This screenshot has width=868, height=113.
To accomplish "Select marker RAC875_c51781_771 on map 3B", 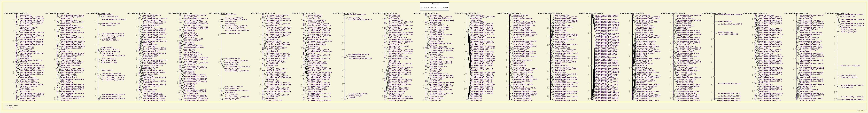I will click(x=315, y=15).
